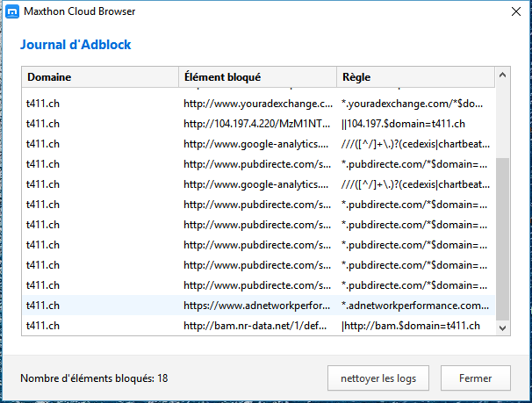Select the bam.nr-data.net blocked URL
This screenshot has width=532, height=403.
(x=255, y=326)
